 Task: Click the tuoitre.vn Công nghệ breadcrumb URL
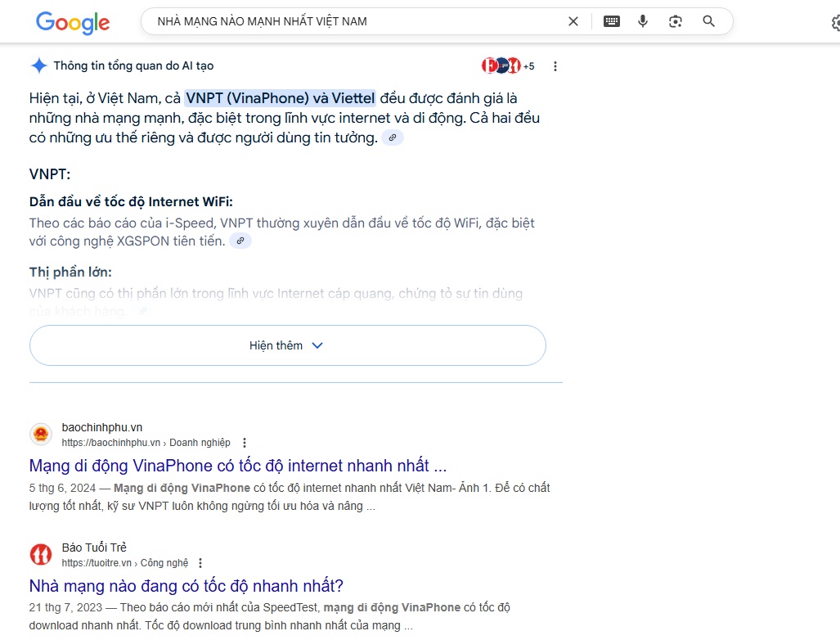click(x=124, y=563)
